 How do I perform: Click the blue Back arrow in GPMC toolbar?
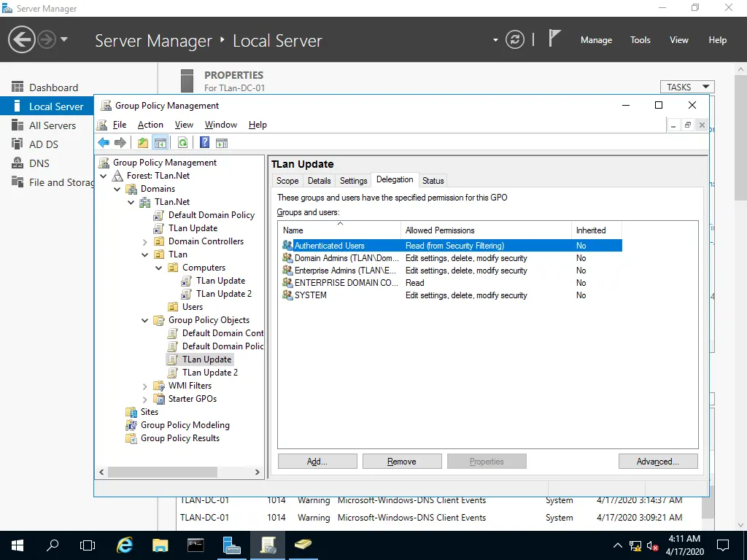pos(104,142)
